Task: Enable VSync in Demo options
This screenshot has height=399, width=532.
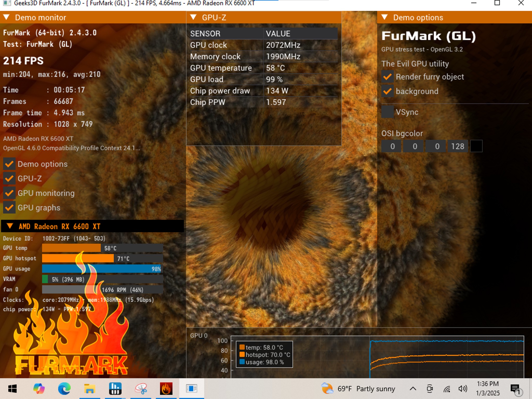Action: (x=387, y=112)
